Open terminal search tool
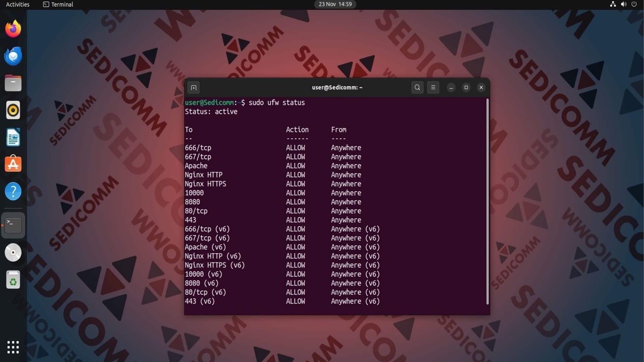644x362 pixels. click(x=417, y=87)
